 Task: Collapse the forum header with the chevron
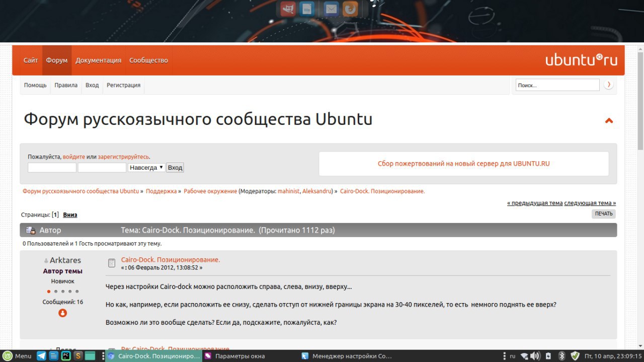pos(609,121)
